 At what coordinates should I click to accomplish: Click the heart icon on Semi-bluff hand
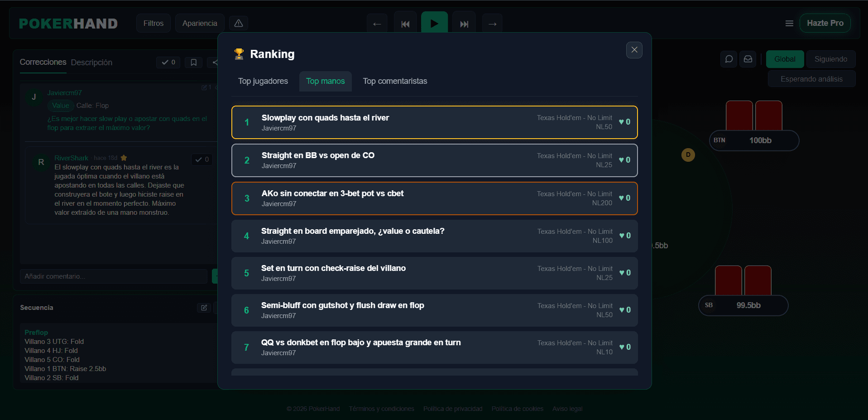[x=622, y=310]
